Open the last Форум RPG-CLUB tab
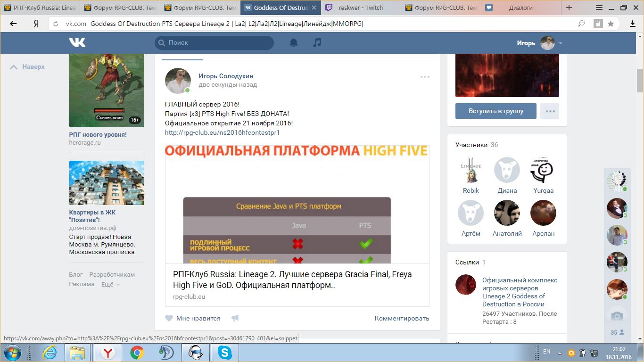644x362 pixels. click(x=441, y=8)
